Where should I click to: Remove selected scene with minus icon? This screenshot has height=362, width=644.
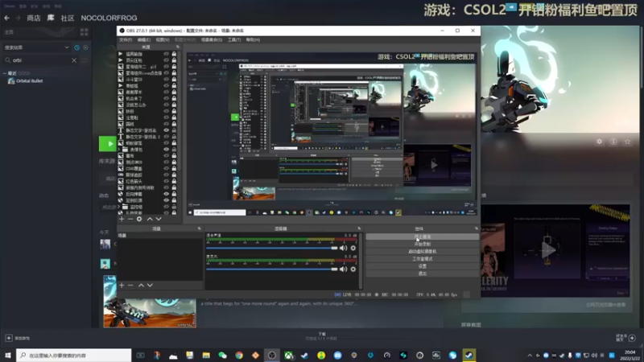click(130, 286)
